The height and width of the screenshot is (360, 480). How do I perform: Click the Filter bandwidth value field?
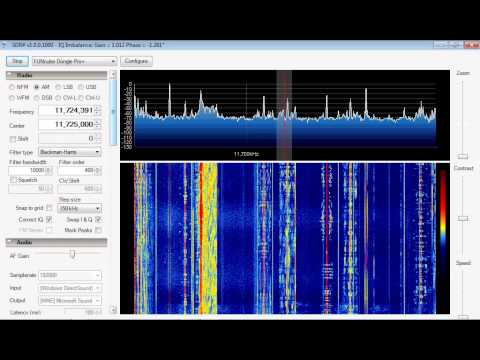point(28,170)
